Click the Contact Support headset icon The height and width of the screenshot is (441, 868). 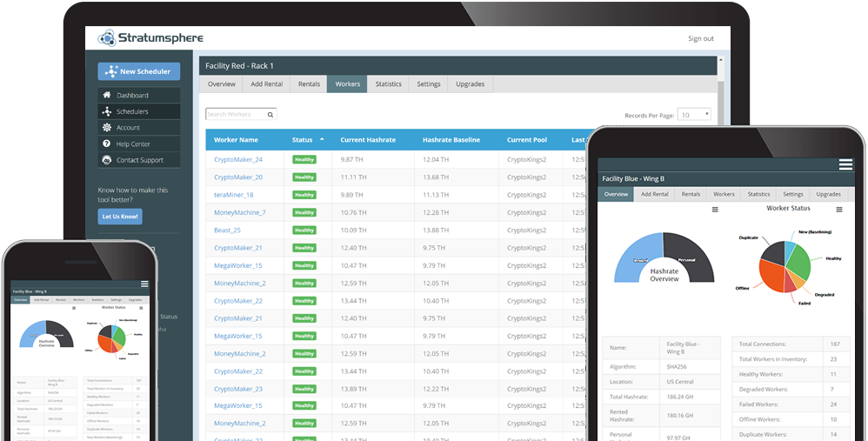pyautogui.click(x=107, y=160)
